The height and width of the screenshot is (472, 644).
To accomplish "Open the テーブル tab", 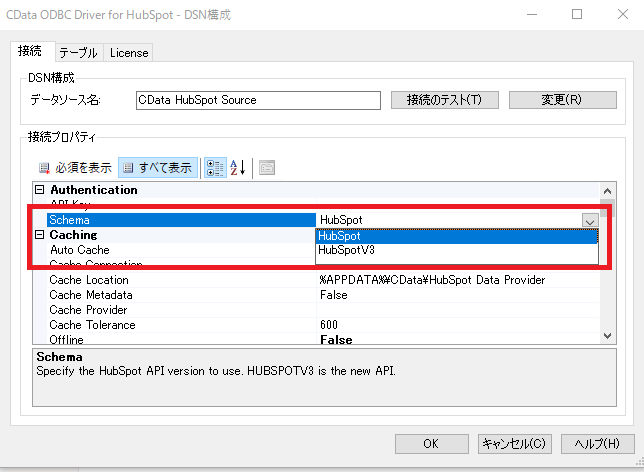I will pos(79,53).
